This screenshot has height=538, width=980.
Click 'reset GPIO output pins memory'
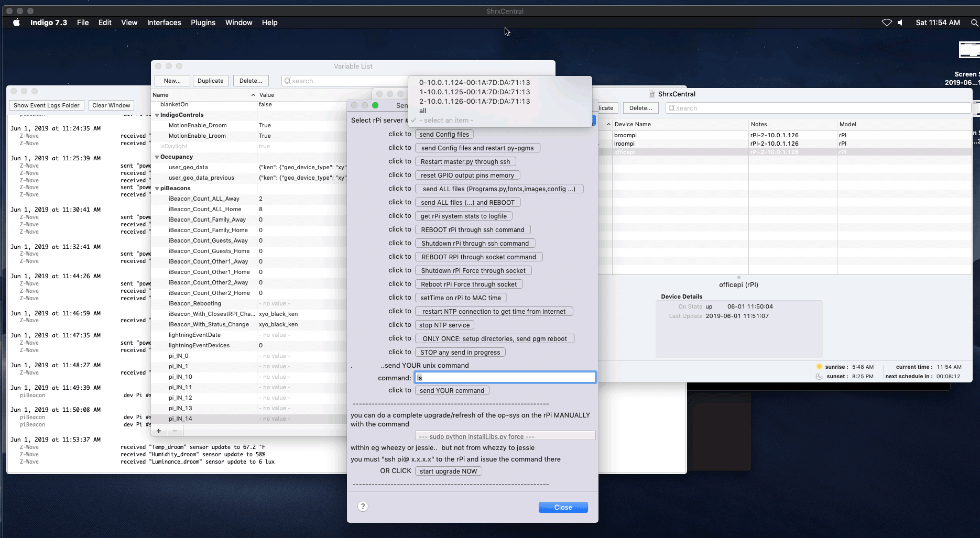click(x=467, y=175)
